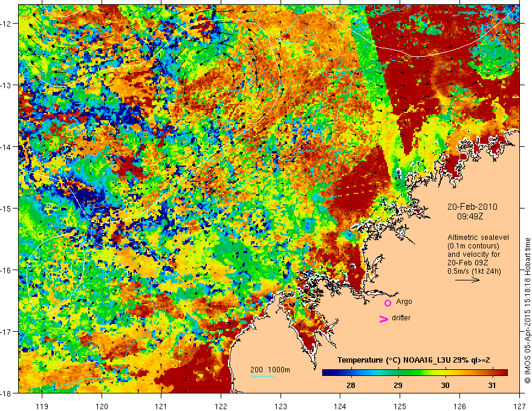
Task: Click the '0.5m/s (1kt 24h)' text
Action: click(474, 271)
